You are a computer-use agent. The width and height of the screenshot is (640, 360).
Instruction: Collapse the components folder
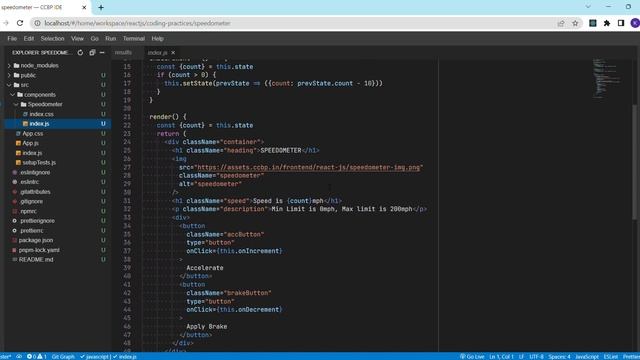(40, 95)
